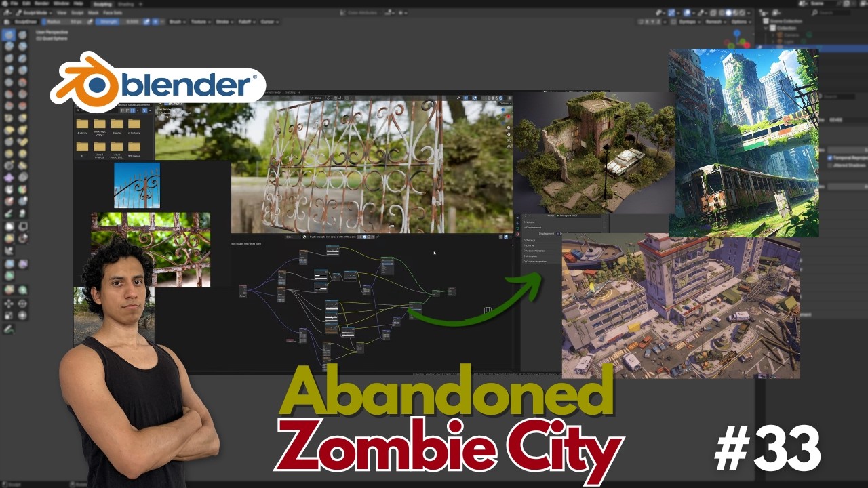This screenshot has height=488, width=868.
Task: Switch to the Shading workspace tab
Action: click(x=126, y=4)
